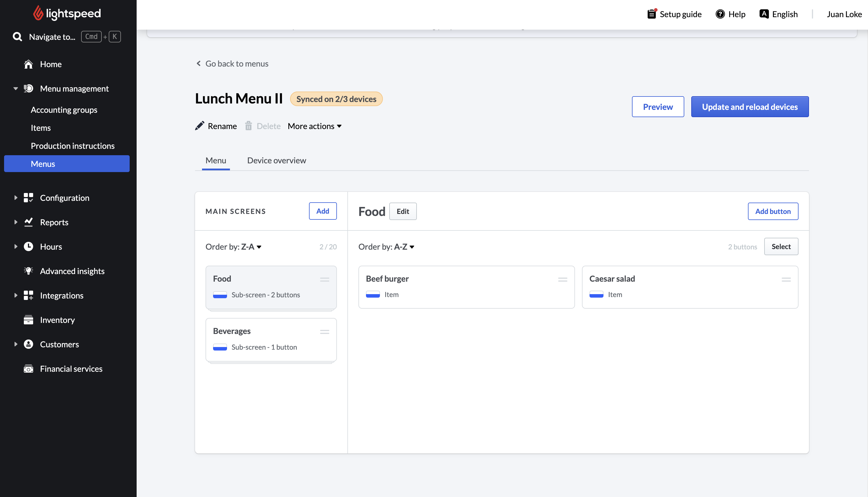Screen dimensions: 868x497
Task: Click the Setup guide clipboard icon
Action: [652, 14]
